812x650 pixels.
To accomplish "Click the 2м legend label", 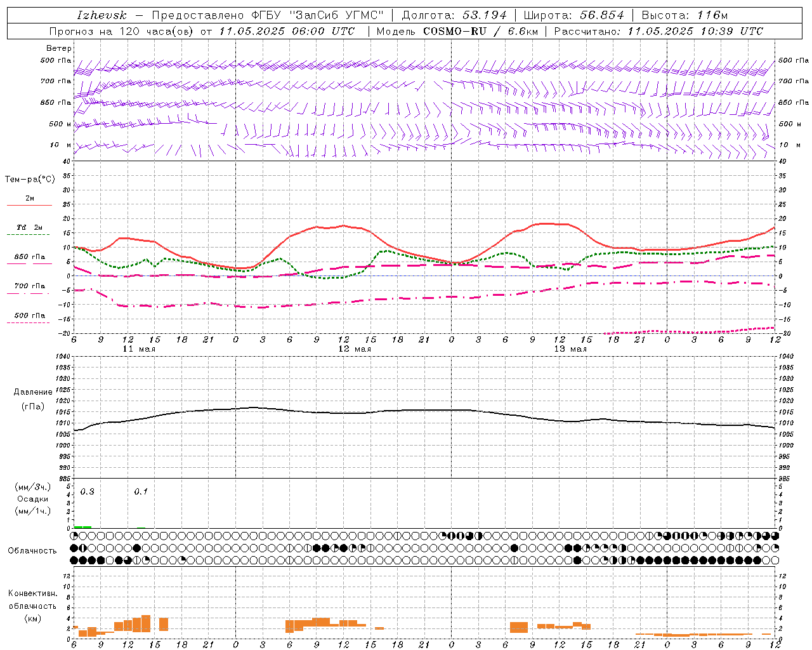I will coord(30,199).
